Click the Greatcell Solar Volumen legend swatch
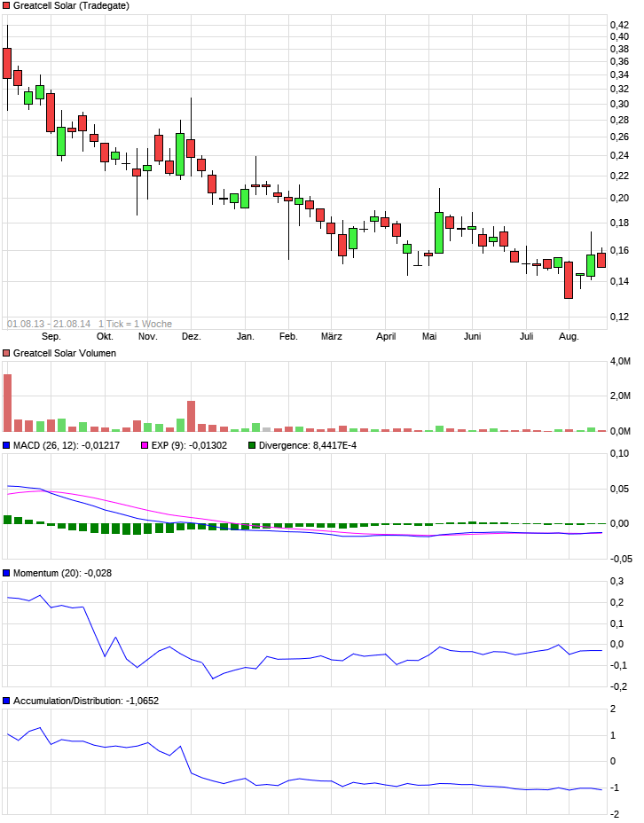Viewport: 644px width, 823px height. click(6, 353)
